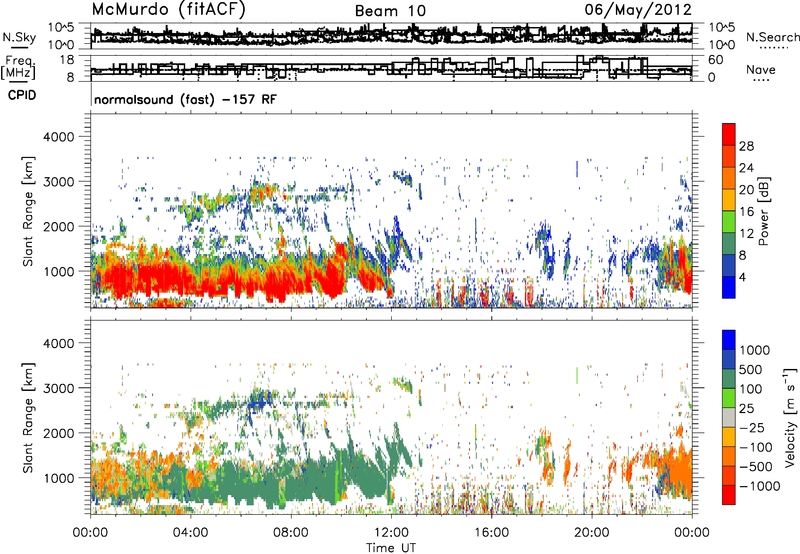800x554 pixels.
Task: Select the Power [dB] colorbar label
Action: point(764,211)
